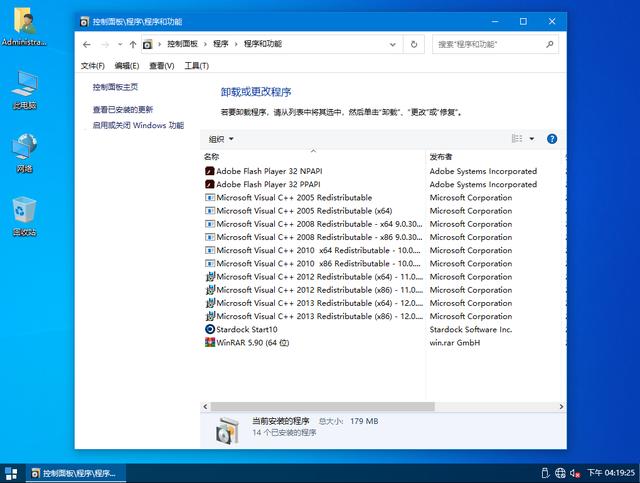640x483 pixels.
Task: Select Microsoft Visual C++ 2005 Redistributable (x64) name
Action: 304,211
